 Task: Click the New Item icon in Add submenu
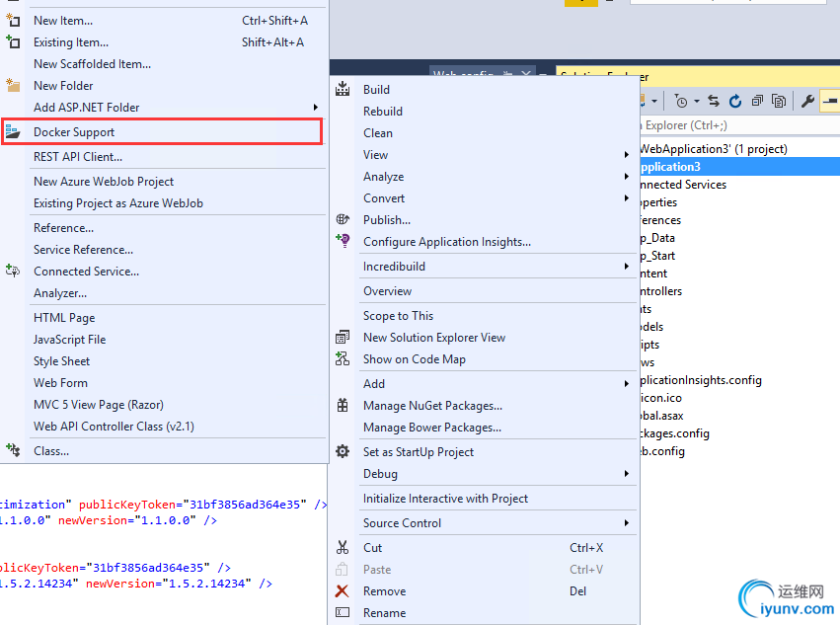click(13, 21)
